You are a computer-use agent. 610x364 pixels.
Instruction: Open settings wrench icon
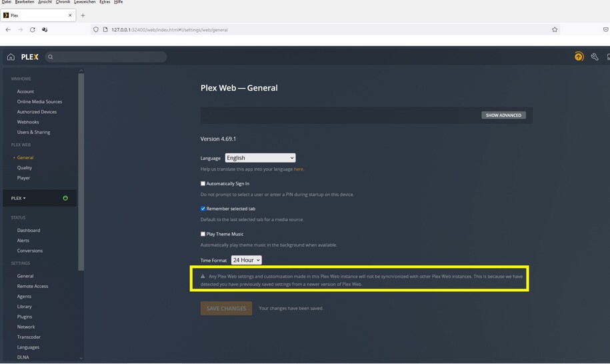tap(595, 57)
